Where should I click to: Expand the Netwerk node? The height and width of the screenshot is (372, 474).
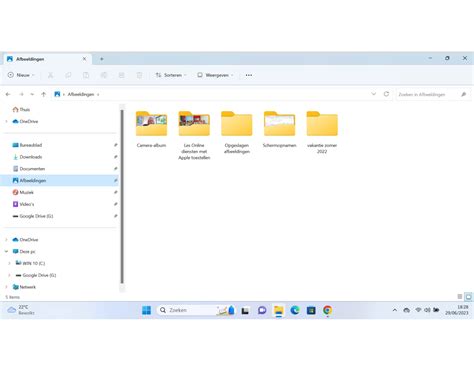(6, 287)
